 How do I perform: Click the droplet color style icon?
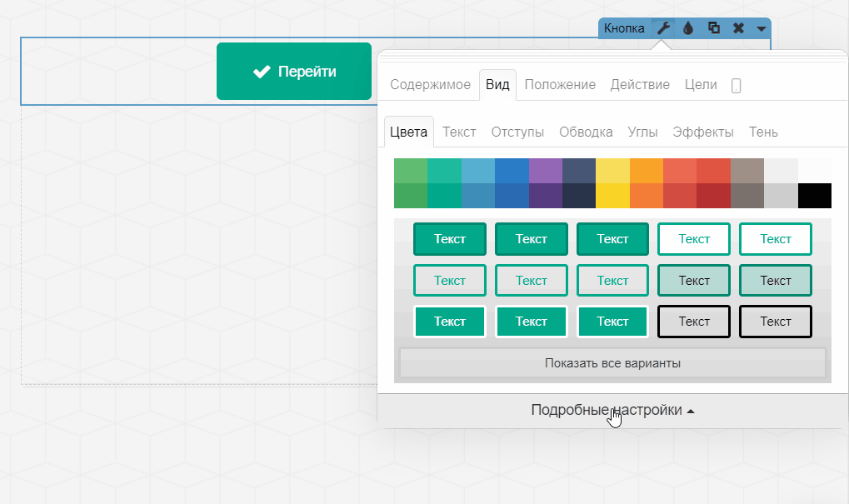click(688, 28)
